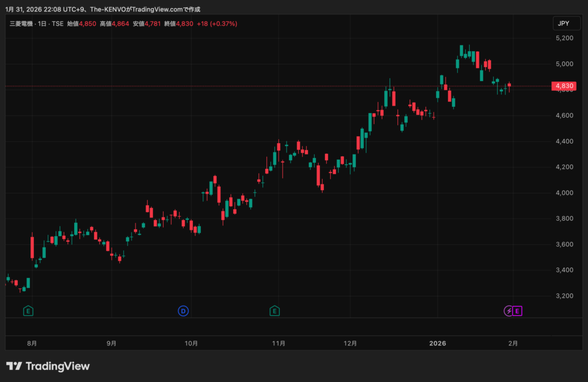Click the blue dividend D marker
This screenshot has height=382, width=588.
click(183, 311)
